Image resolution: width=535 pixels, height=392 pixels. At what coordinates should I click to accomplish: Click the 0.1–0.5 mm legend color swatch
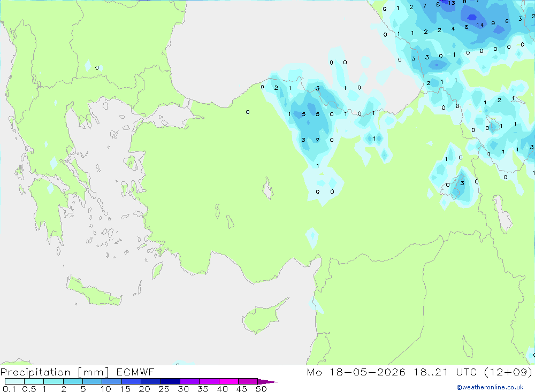pos(14,381)
